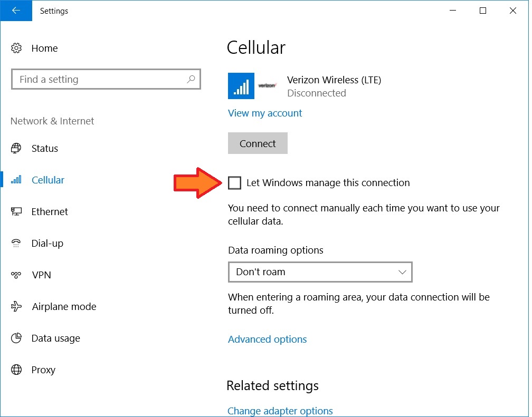Screen dimensions: 532x417
Task: Open the Data roaming options dropdown
Action: point(319,272)
